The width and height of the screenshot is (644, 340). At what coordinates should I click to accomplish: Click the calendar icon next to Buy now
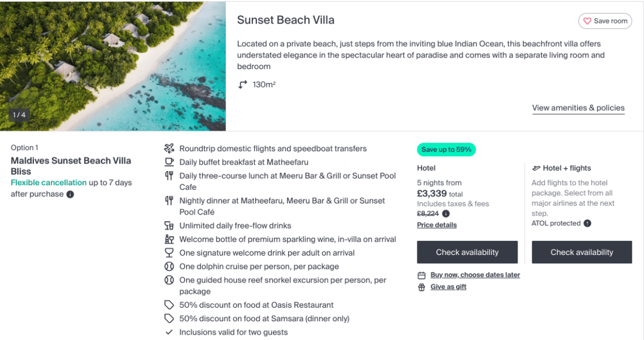pos(422,276)
